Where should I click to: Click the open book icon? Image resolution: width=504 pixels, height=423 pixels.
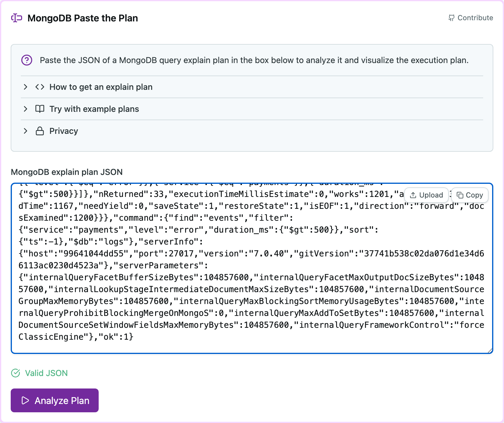tap(40, 109)
